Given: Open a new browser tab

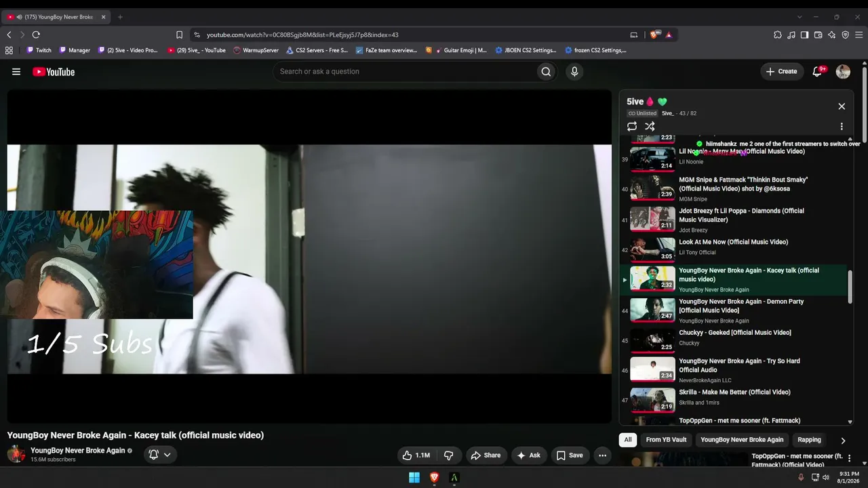Looking at the screenshot, I should [120, 17].
